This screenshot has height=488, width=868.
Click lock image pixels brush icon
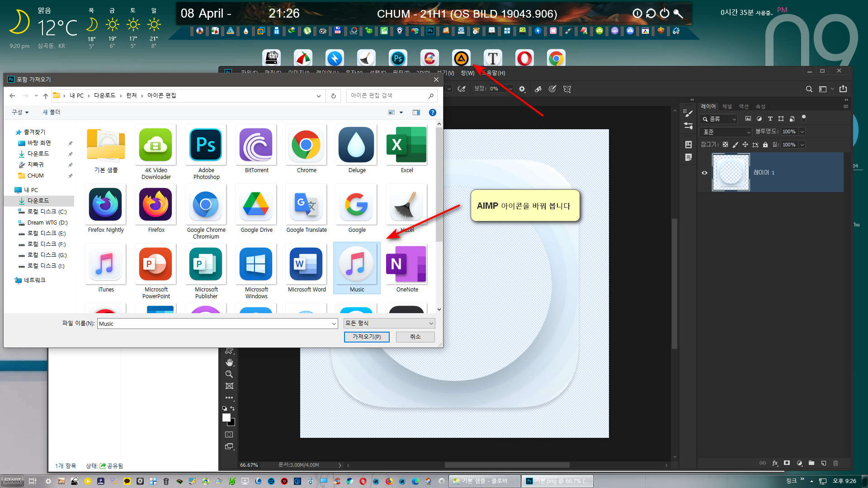tap(735, 145)
